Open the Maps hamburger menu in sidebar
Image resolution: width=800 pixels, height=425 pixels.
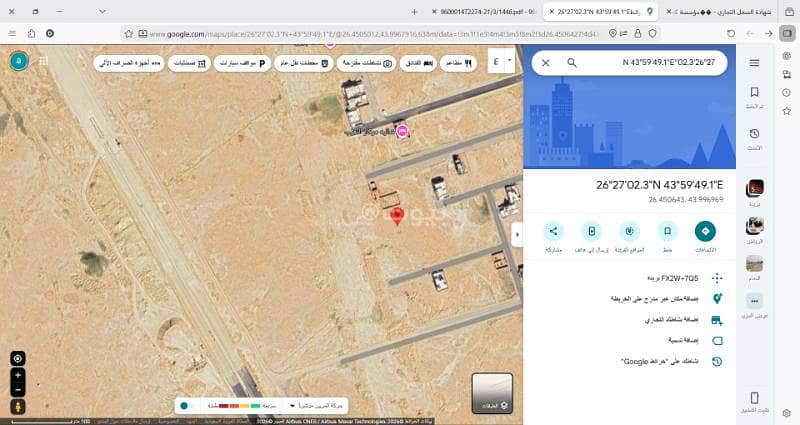click(754, 62)
